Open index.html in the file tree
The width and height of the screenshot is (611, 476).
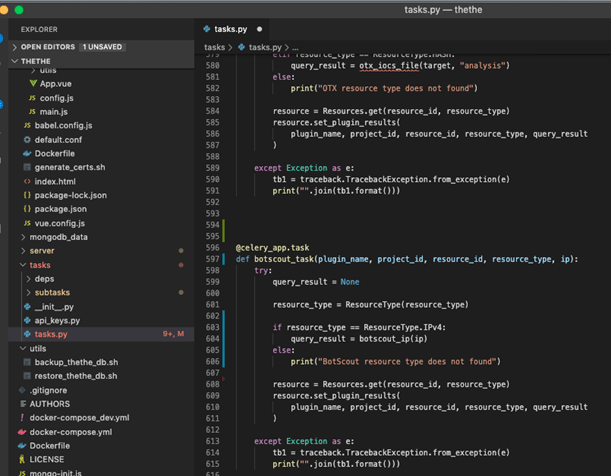[x=54, y=181]
